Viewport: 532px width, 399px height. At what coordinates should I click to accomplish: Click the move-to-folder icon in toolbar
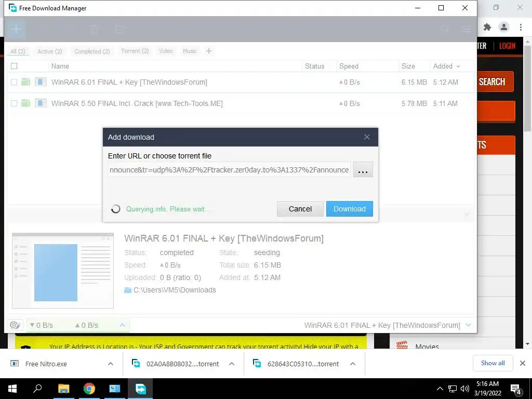tap(119, 29)
